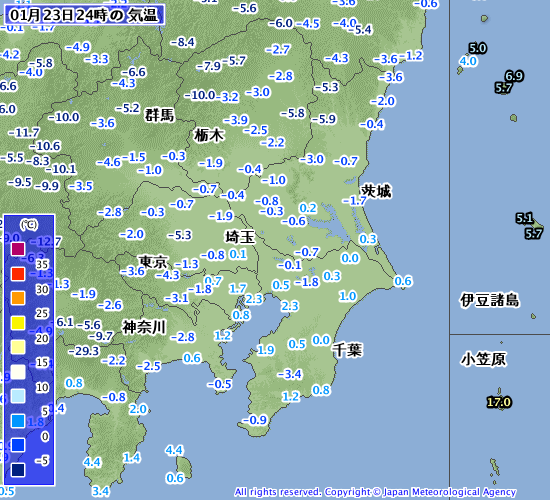Click the −3.2 temperature reading

[x=227, y=97]
